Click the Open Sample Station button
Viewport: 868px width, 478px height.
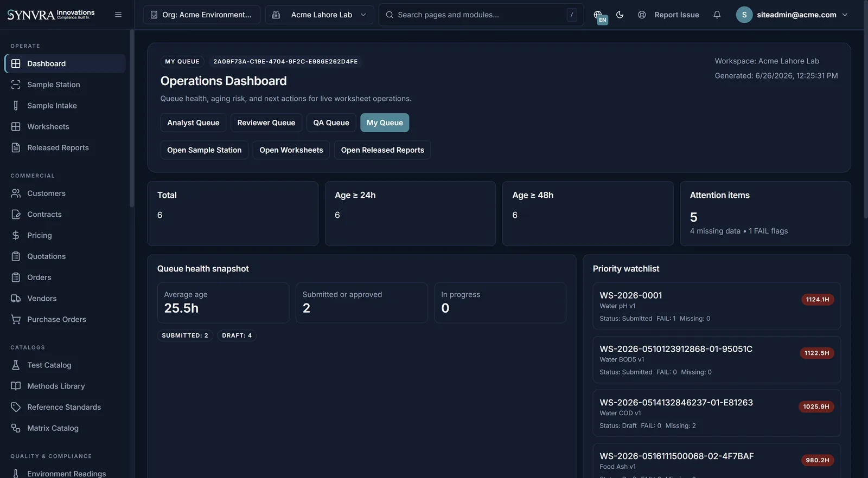205,150
